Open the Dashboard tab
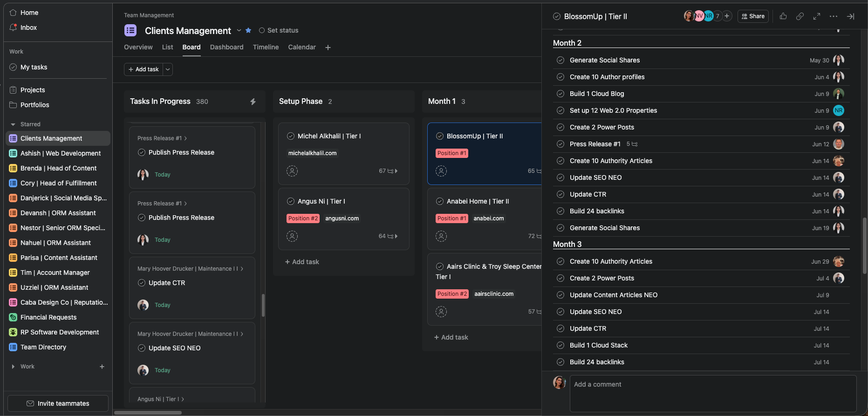The height and width of the screenshot is (416, 868). pos(227,47)
